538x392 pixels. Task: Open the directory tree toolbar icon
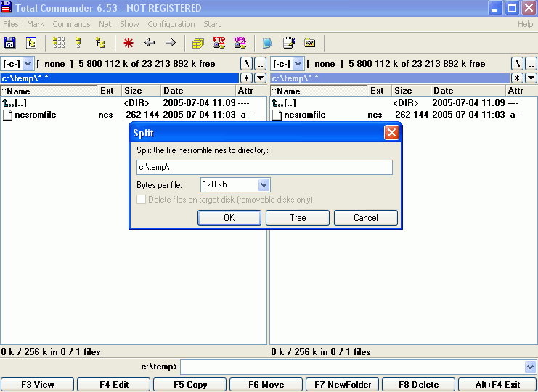coord(31,43)
